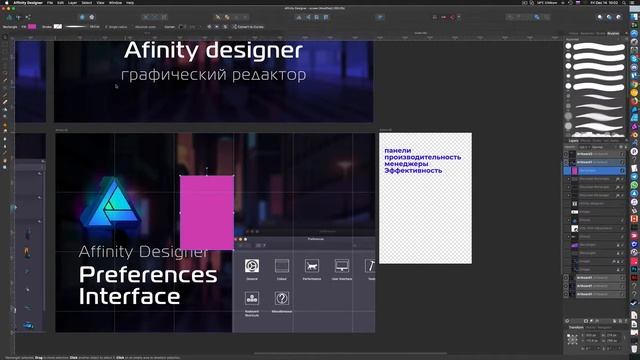
Task: Open the View menu
Action: click(x=100, y=2)
